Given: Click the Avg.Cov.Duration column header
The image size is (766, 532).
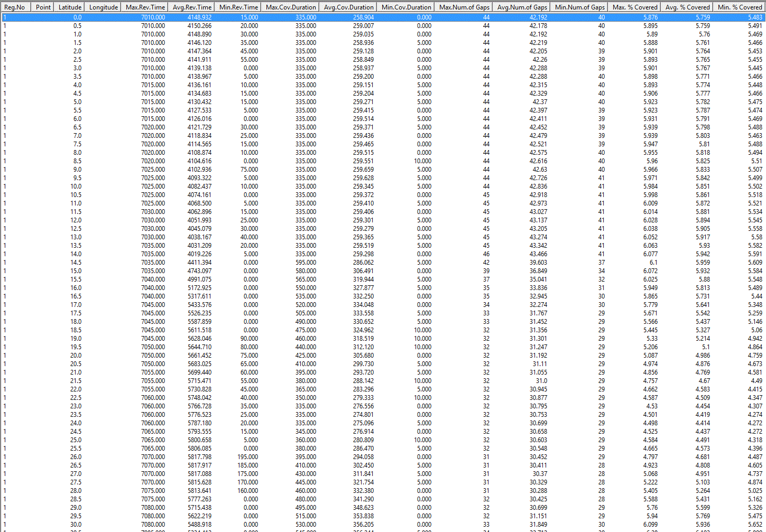Looking at the screenshot, I should point(349,7).
